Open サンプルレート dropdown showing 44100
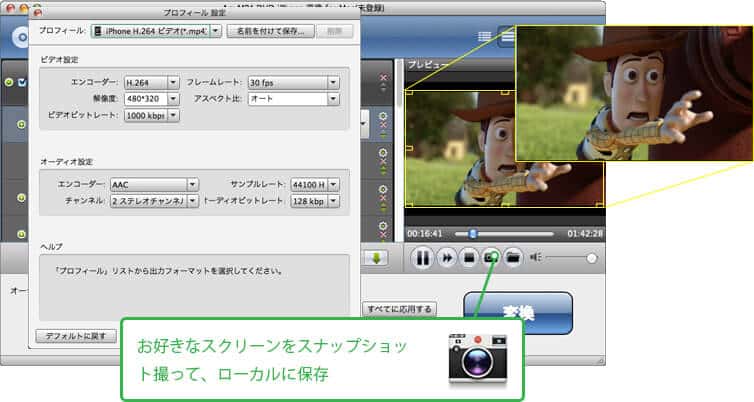This screenshot has width=754, height=402. click(x=315, y=185)
